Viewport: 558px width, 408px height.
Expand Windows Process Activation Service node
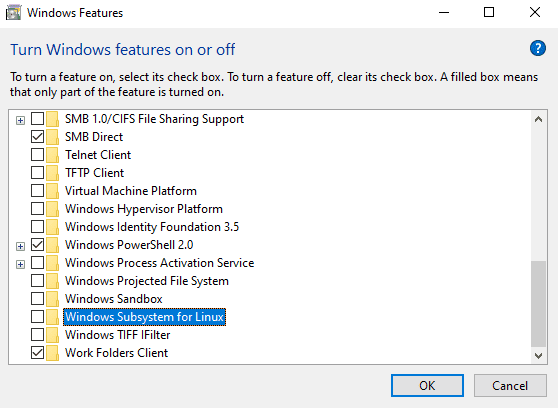click(x=20, y=264)
